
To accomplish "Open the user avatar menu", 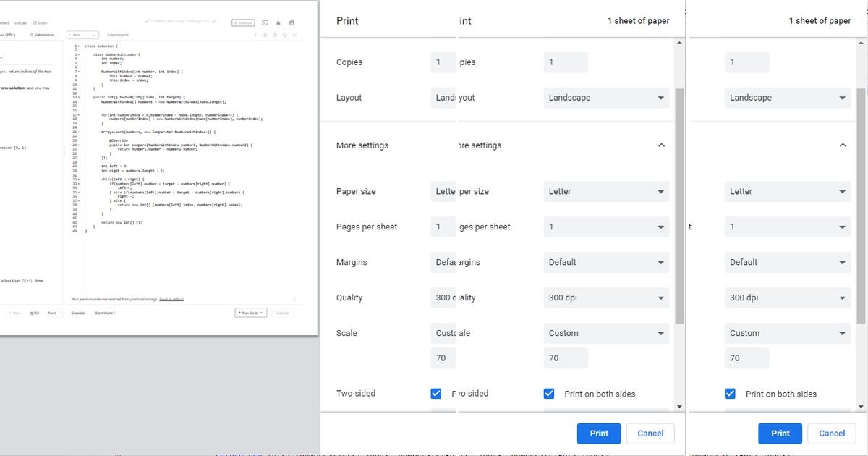I will coord(292,22).
